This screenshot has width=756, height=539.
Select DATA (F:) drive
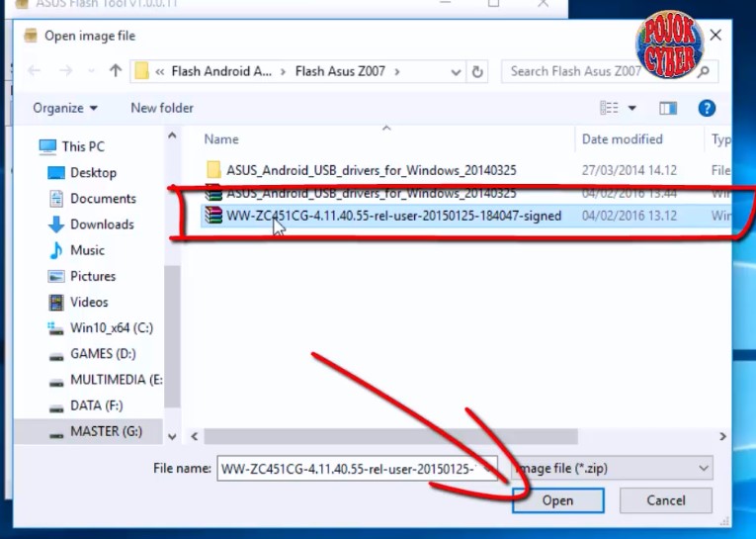click(x=96, y=405)
